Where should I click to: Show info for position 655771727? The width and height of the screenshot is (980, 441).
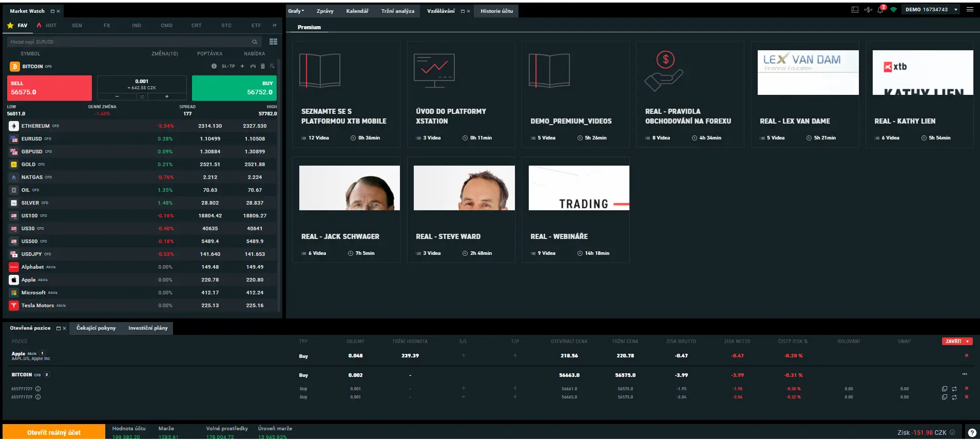point(38,389)
